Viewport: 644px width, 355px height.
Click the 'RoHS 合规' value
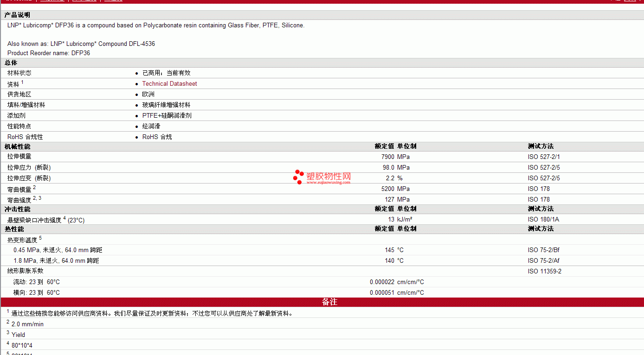(157, 137)
